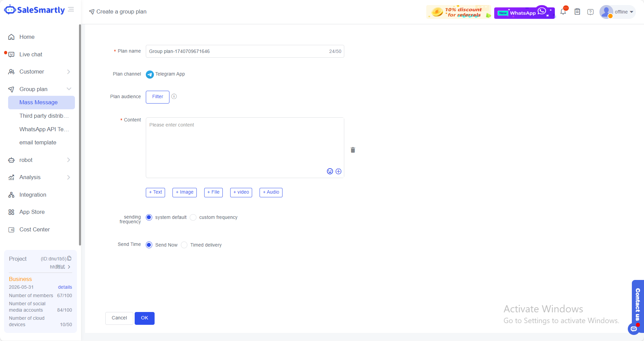Click the notification bell icon
The image size is (644, 341).
563,12
